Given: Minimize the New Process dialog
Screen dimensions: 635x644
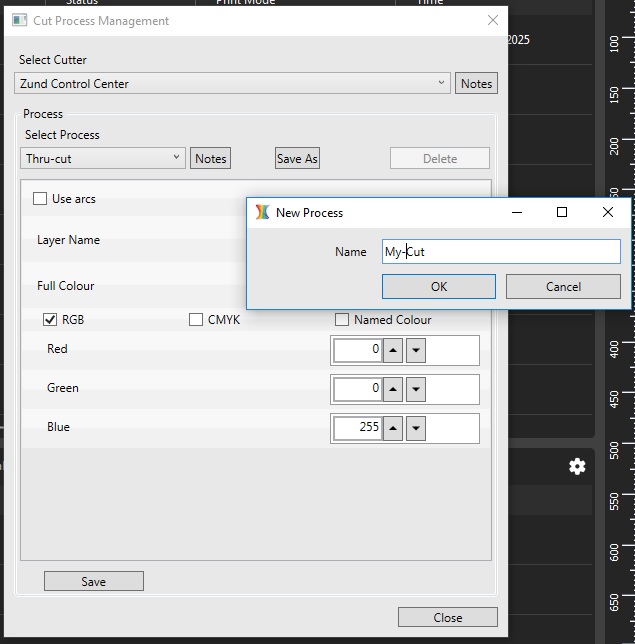Looking at the screenshot, I should [517, 212].
